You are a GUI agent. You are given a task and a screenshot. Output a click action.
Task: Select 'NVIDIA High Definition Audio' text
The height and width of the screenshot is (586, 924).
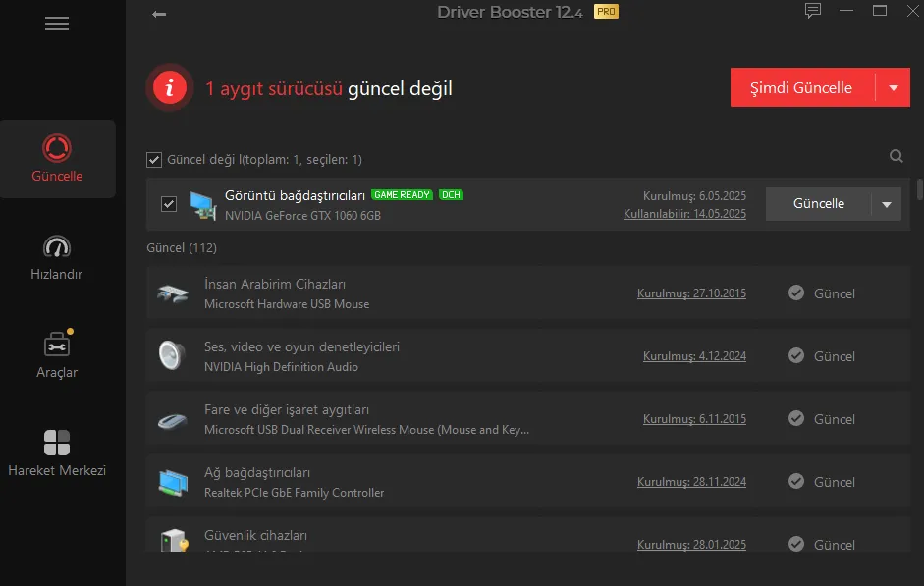pos(281,367)
